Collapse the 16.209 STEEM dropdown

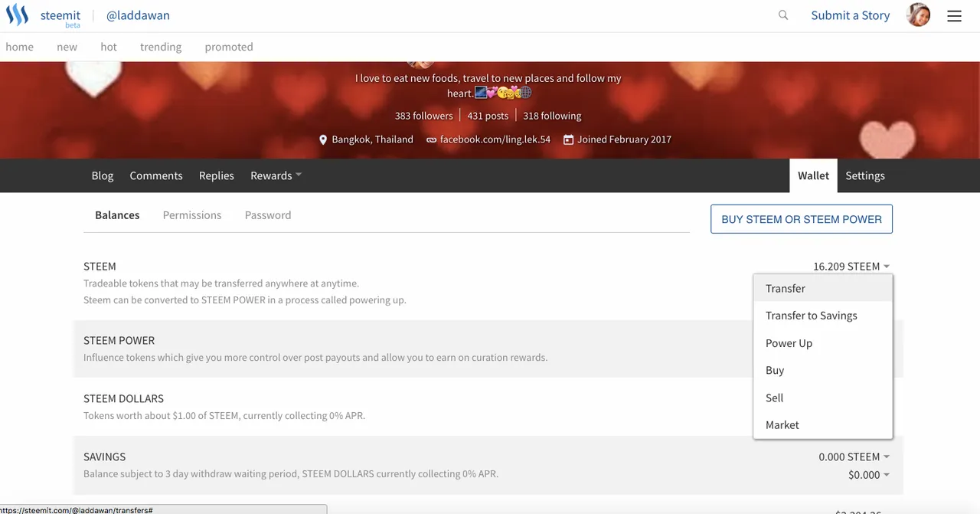[851, 267]
